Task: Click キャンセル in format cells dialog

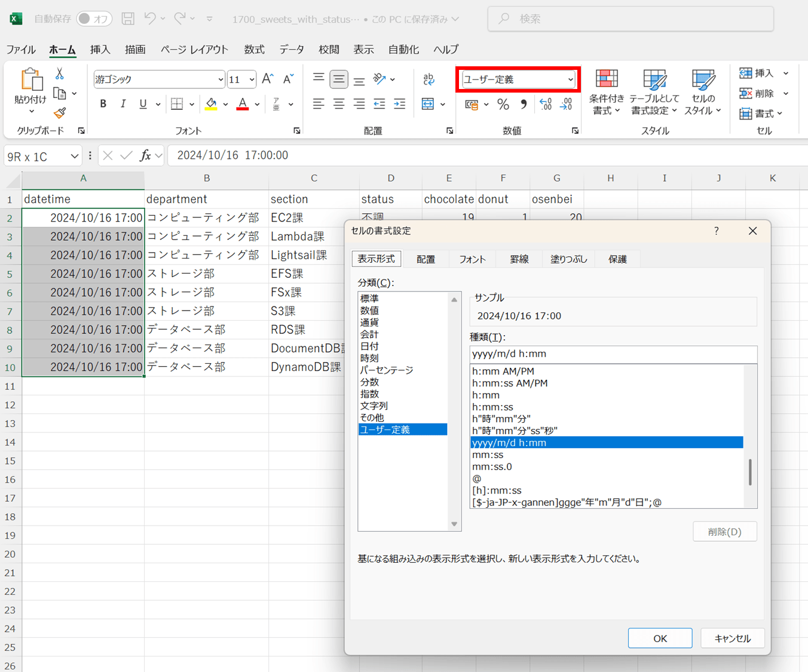Action: (x=733, y=639)
